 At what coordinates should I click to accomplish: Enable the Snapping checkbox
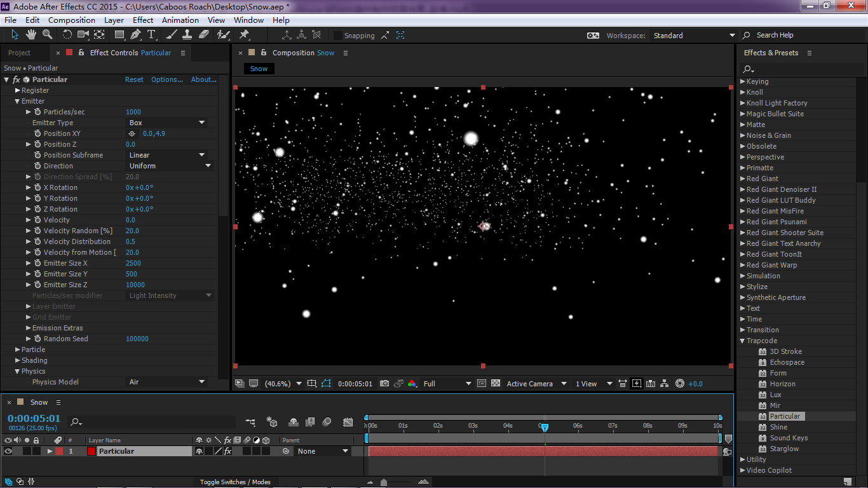click(338, 36)
